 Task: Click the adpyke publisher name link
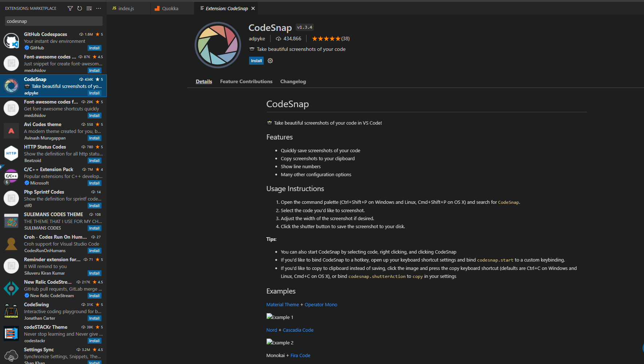pos(257,39)
